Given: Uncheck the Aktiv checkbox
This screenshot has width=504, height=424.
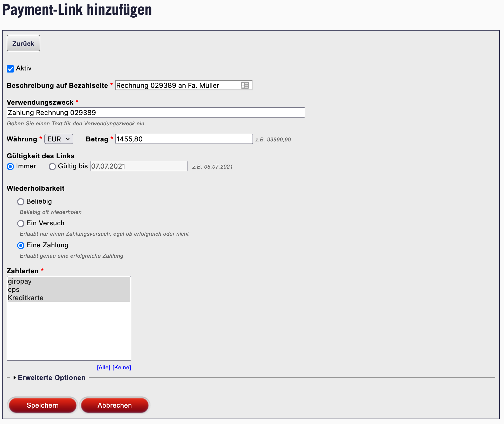Looking at the screenshot, I should (10, 69).
